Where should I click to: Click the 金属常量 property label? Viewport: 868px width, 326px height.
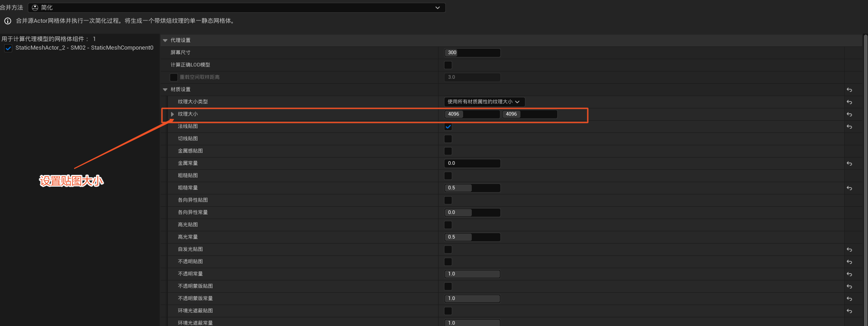coord(188,163)
